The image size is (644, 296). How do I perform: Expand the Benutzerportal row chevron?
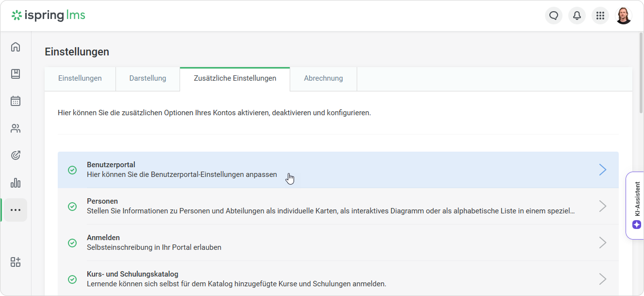pyautogui.click(x=602, y=170)
